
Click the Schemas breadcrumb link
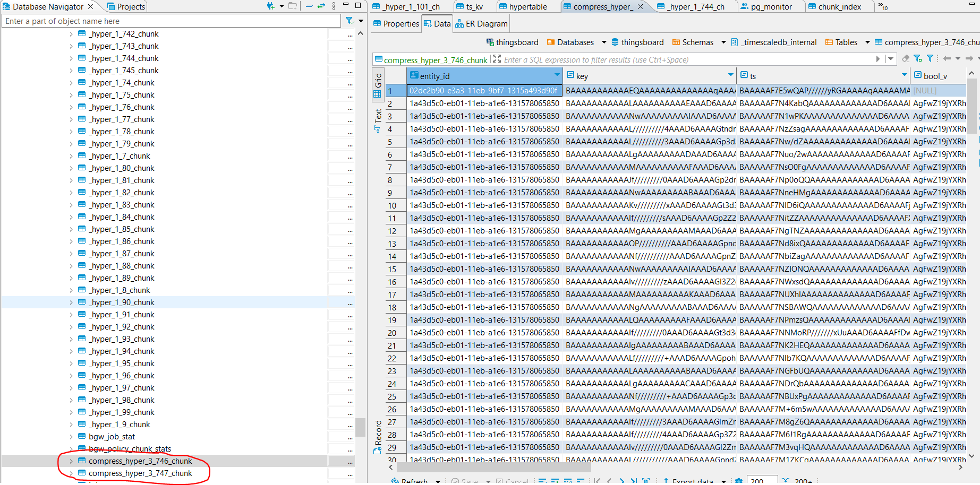(693, 42)
